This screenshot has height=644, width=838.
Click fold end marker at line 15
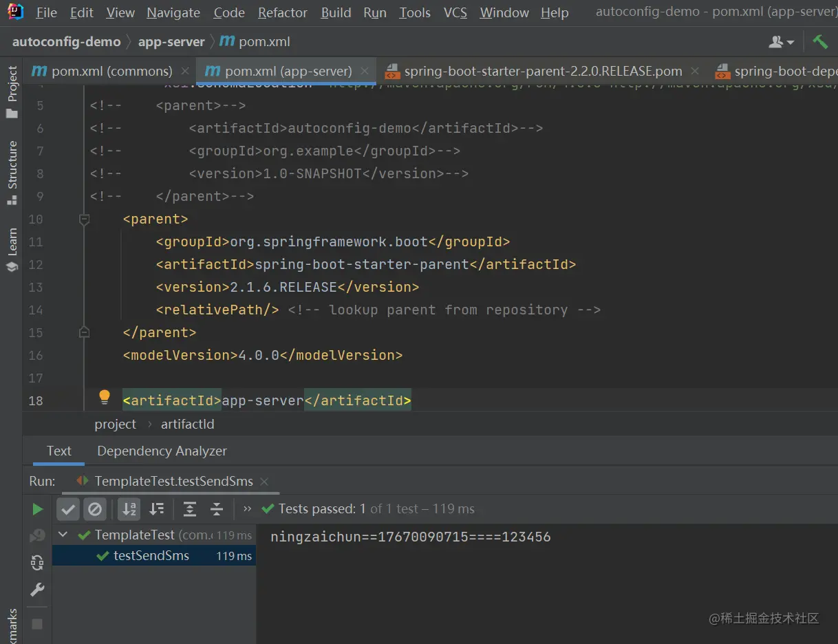click(85, 332)
